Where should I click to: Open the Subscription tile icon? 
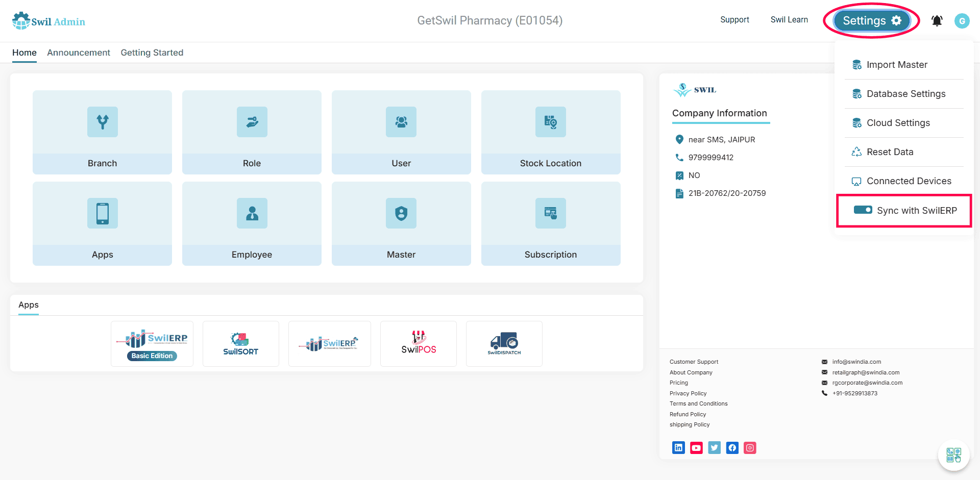coord(551,213)
